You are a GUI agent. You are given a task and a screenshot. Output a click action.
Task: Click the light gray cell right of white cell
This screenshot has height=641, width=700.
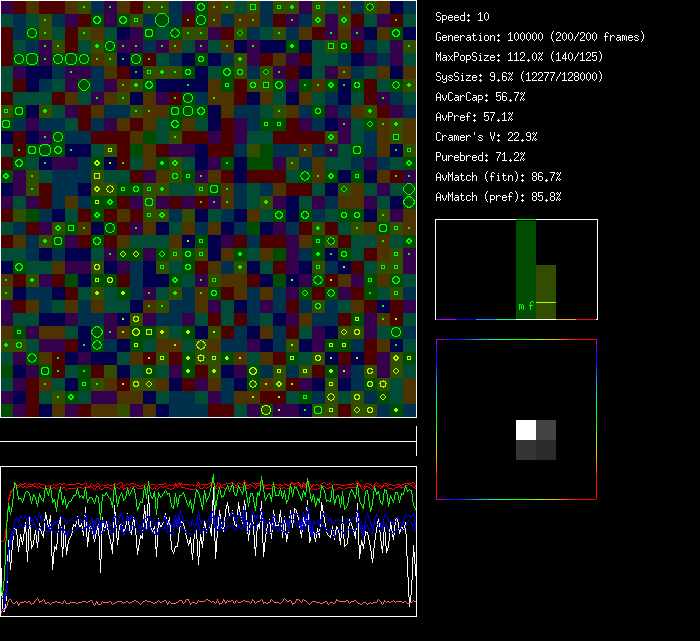click(546, 430)
